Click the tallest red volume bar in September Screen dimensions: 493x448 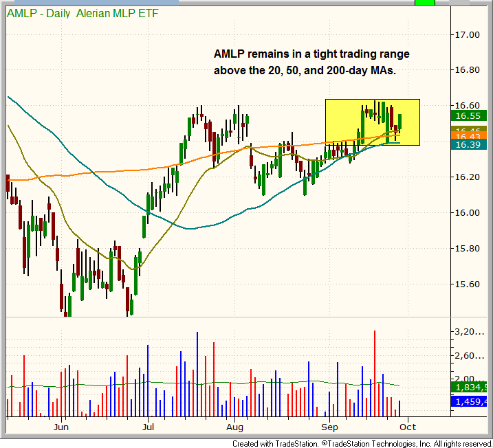[x=375, y=373]
